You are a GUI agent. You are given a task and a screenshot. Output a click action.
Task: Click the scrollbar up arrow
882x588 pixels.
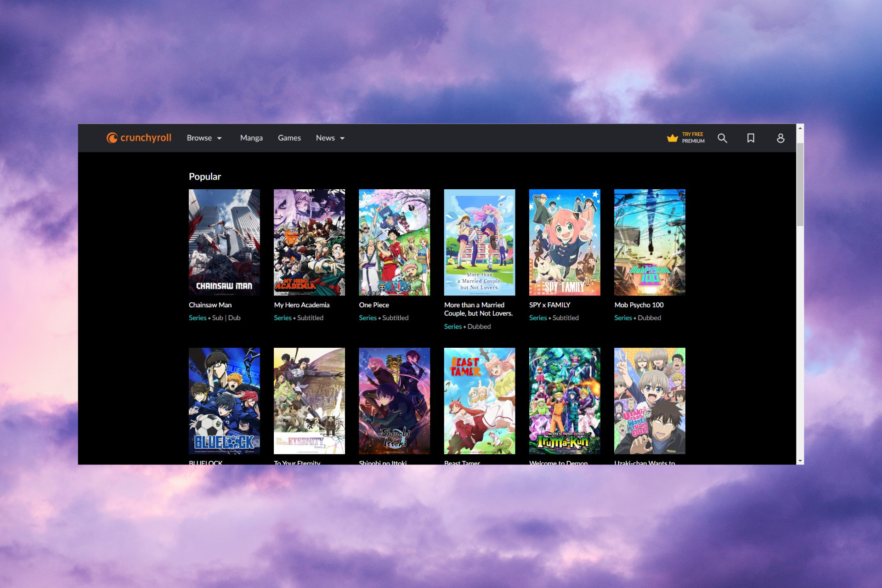[800, 128]
